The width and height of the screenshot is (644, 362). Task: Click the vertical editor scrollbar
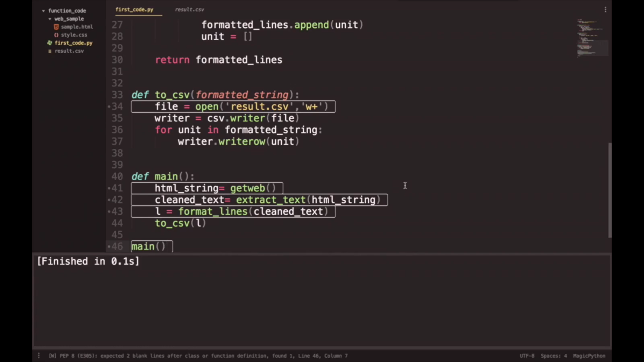[610, 190]
